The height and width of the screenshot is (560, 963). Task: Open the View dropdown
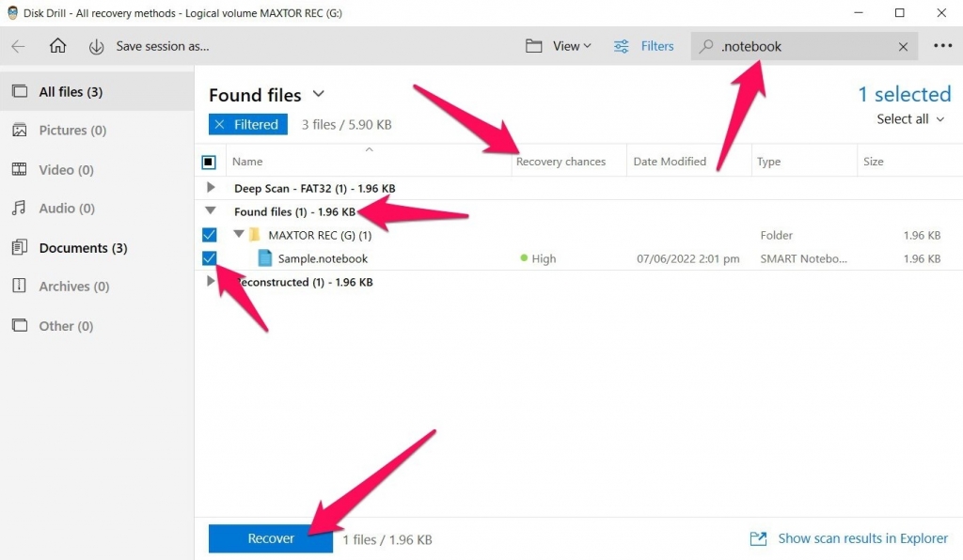[558, 45]
